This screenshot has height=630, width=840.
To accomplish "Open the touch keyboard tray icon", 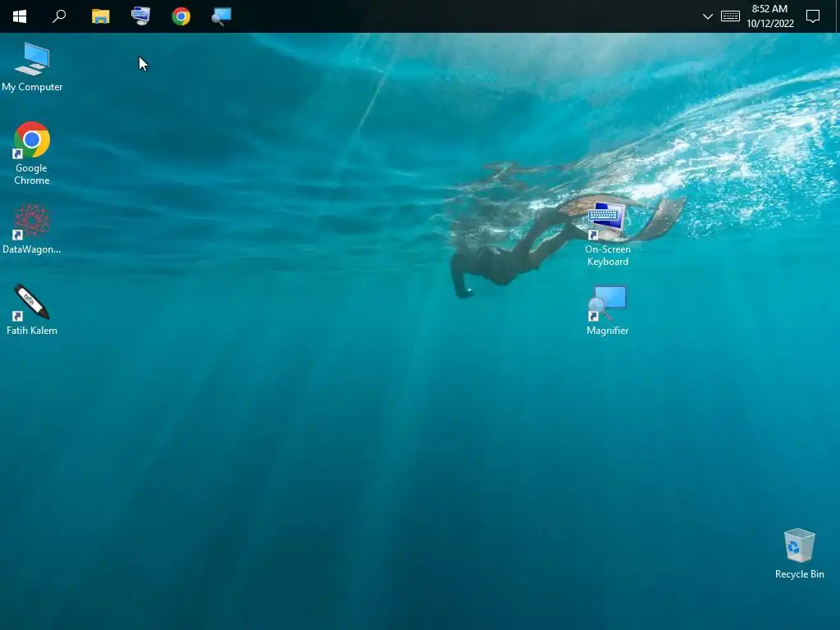I will 730,16.
